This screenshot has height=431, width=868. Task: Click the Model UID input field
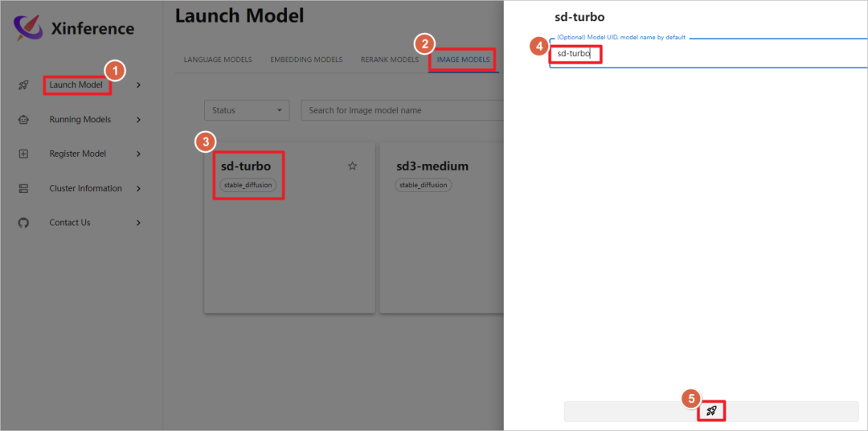tap(709, 55)
